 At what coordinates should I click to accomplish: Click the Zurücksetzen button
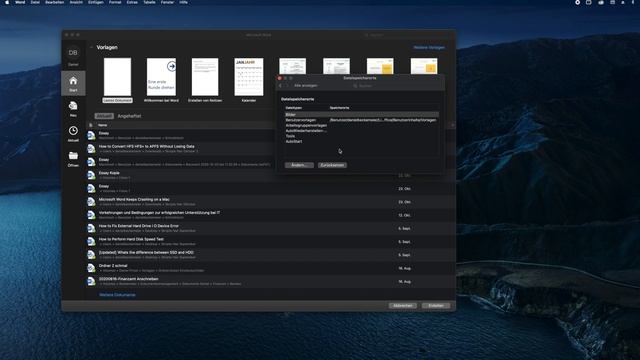click(x=332, y=165)
